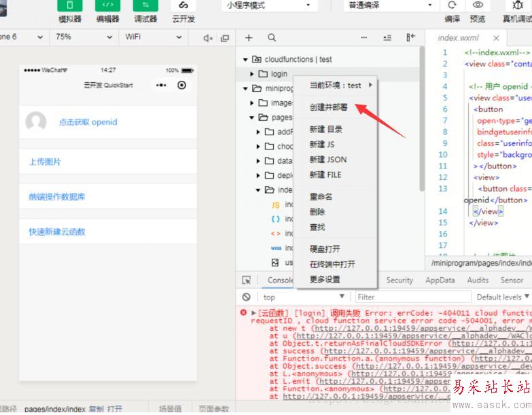
Task: Click '上传图片' in the simulator
Action: pos(45,162)
